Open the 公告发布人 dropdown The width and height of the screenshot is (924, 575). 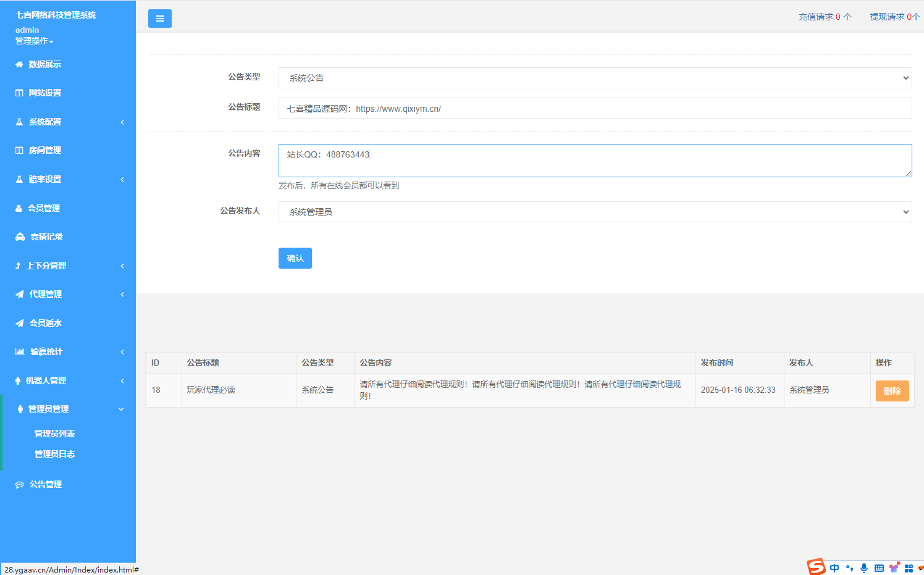point(595,212)
